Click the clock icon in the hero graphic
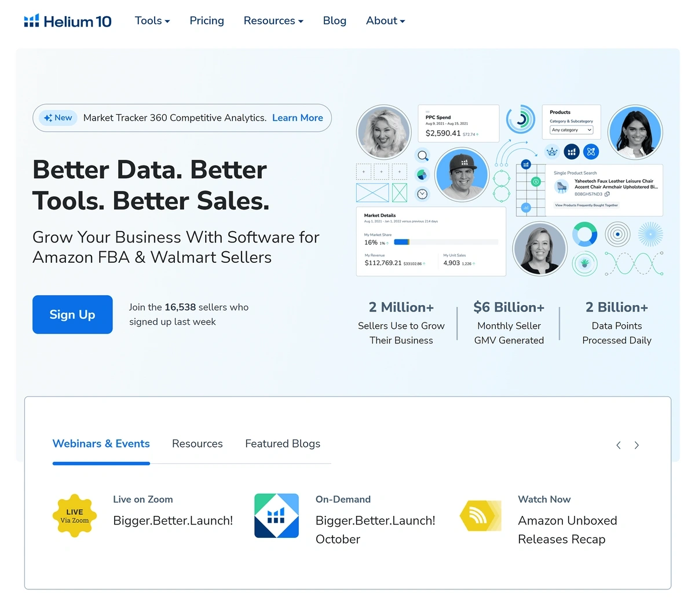Screen dimensions: 695x616 pos(422,194)
